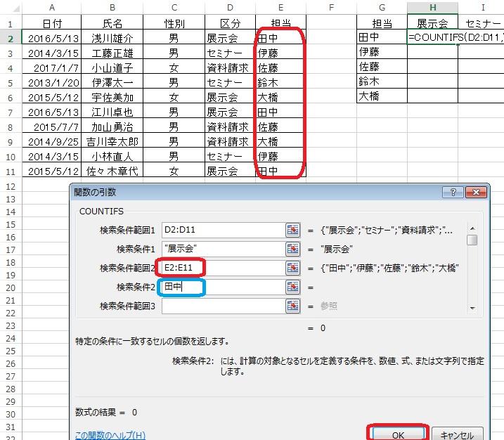Click range selector icon beside 検索条件範囲1 field
Image resolution: width=504 pixels, height=440 pixels.
click(x=292, y=230)
